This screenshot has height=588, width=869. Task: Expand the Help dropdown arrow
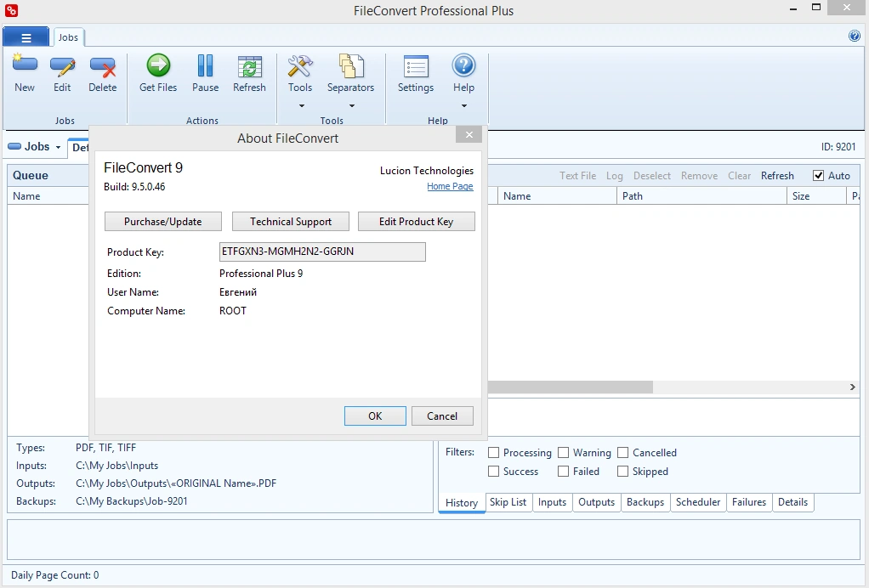(x=464, y=105)
